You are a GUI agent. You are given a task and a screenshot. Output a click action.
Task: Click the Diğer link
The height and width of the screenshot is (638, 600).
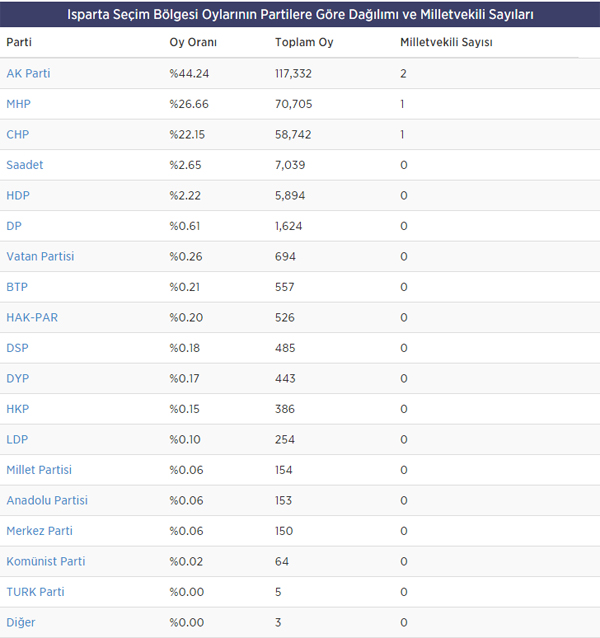tap(21, 623)
